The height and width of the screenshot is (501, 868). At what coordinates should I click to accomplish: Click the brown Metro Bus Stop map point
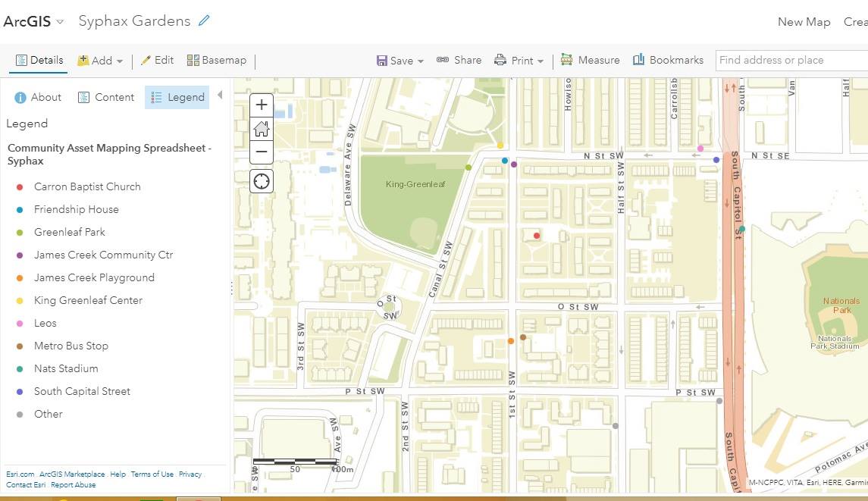click(x=523, y=337)
